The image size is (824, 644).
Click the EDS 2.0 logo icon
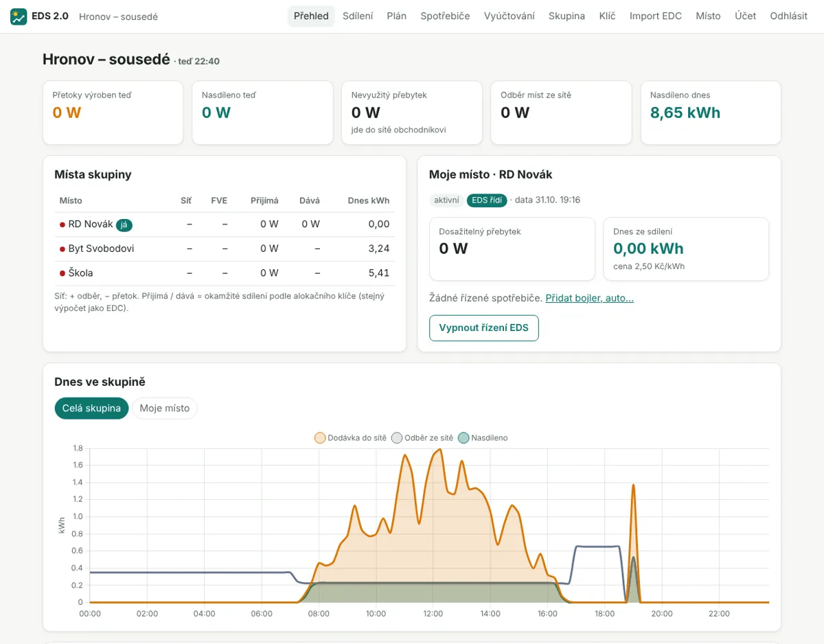[x=19, y=16]
